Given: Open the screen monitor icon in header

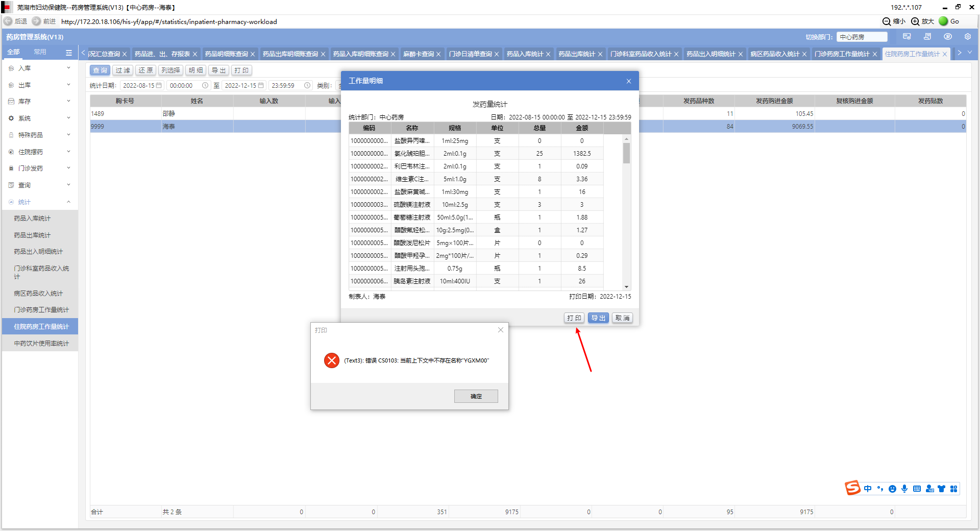Looking at the screenshot, I should click(907, 37).
